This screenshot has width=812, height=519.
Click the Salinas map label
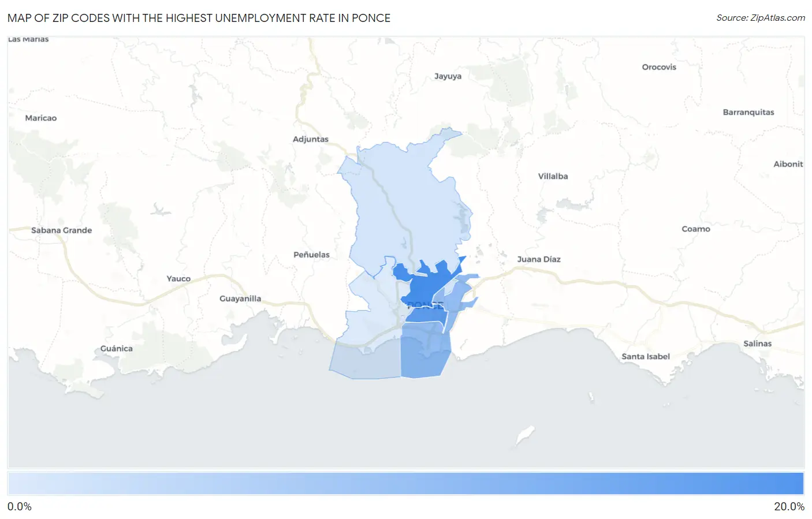coord(758,343)
